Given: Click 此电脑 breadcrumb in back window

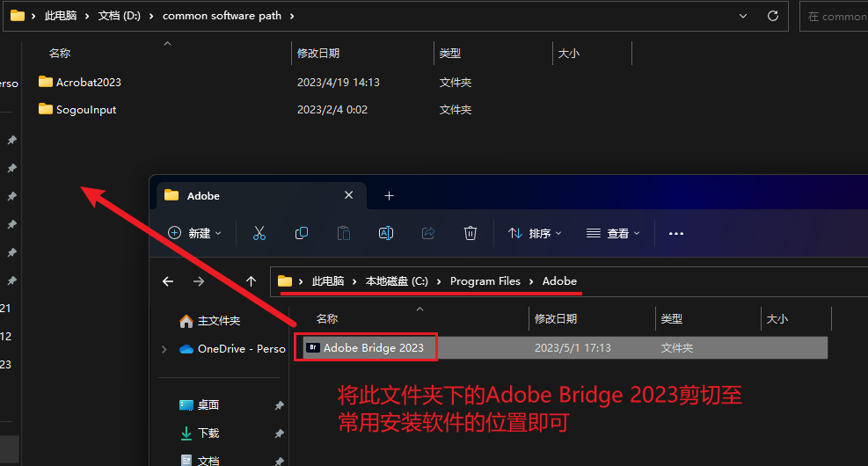Looking at the screenshot, I should [x=61, y=16].
